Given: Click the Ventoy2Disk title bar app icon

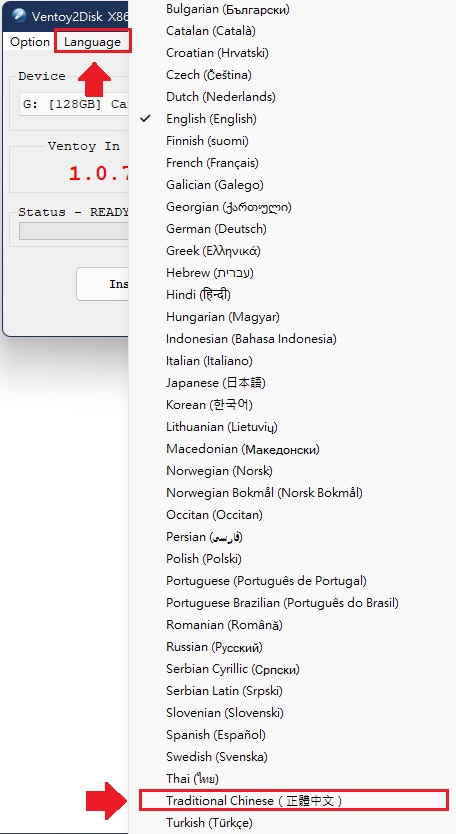Looking at the screenshot, I should (19, 16).
